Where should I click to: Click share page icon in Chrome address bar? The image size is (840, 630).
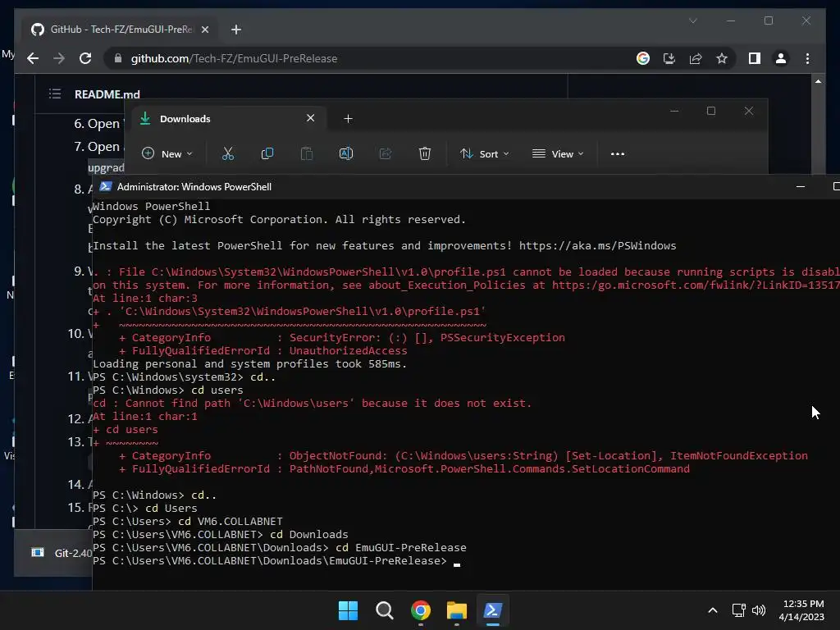click(696, 58)
